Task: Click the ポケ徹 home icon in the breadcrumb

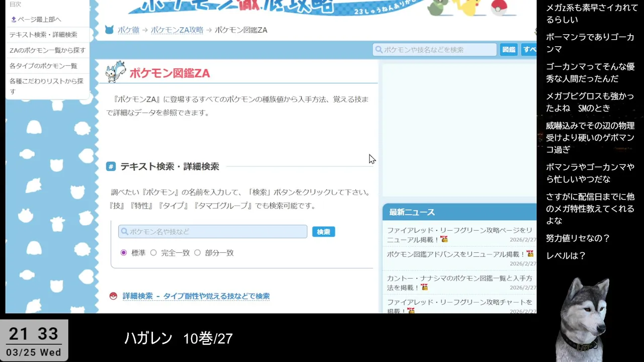Action: point(109,30)
